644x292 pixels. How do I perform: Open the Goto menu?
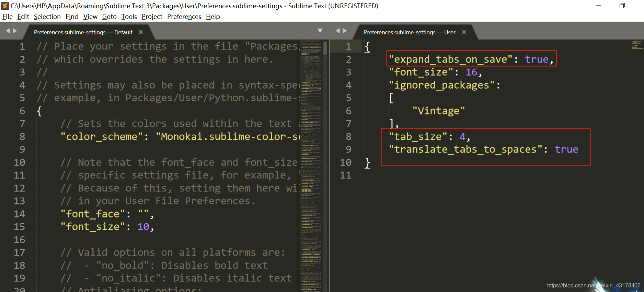click(110, 16)
